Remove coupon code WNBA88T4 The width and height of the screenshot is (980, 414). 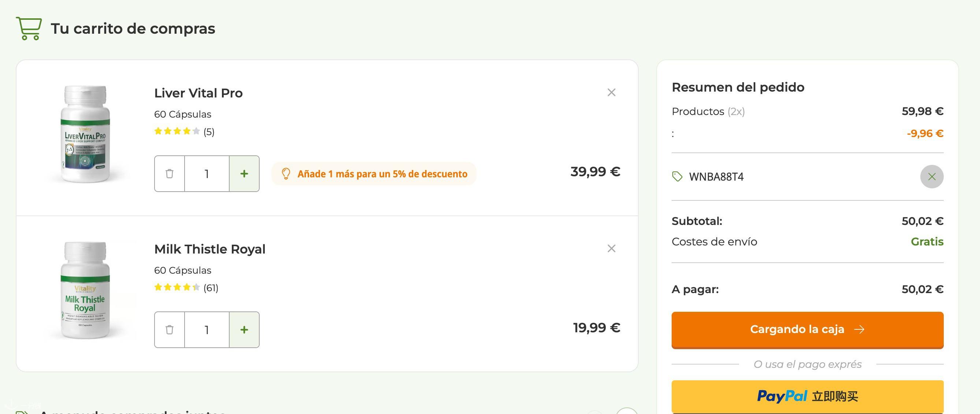click(932, 177)
